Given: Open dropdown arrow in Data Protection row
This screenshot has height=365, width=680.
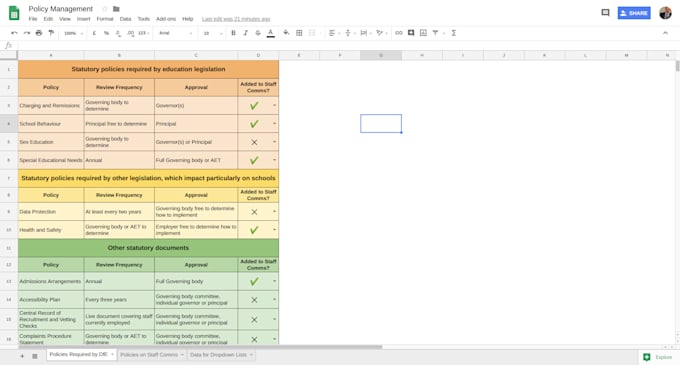Looking at the screenshot, I should tap(274, 212).
